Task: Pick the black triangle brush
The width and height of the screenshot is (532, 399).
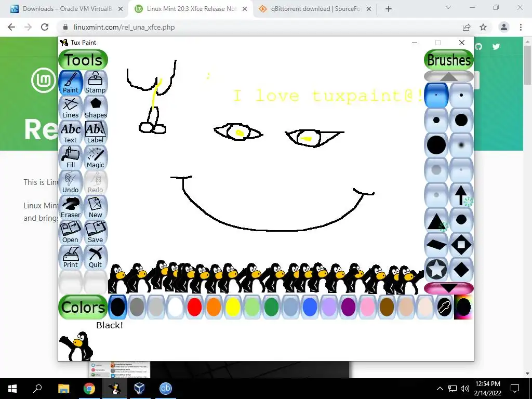Action: [x=436, y=220]
